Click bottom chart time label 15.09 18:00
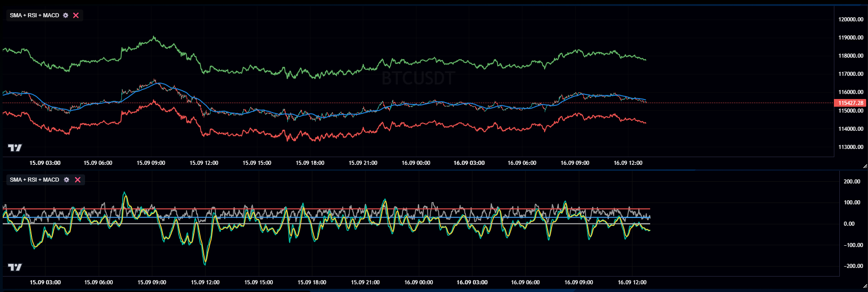The image size is (868, 292). pos(312,282)
